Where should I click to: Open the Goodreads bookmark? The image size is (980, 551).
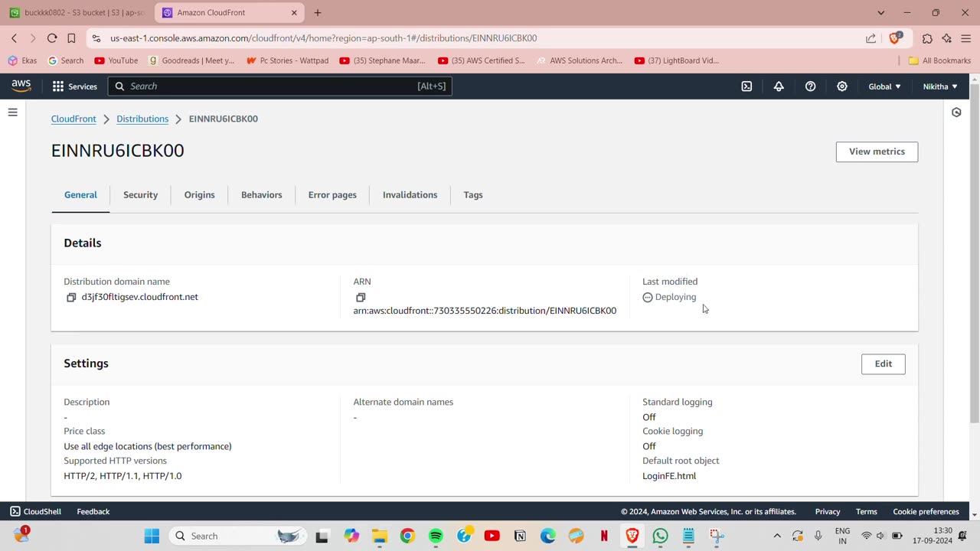click(x=191, y=60)
